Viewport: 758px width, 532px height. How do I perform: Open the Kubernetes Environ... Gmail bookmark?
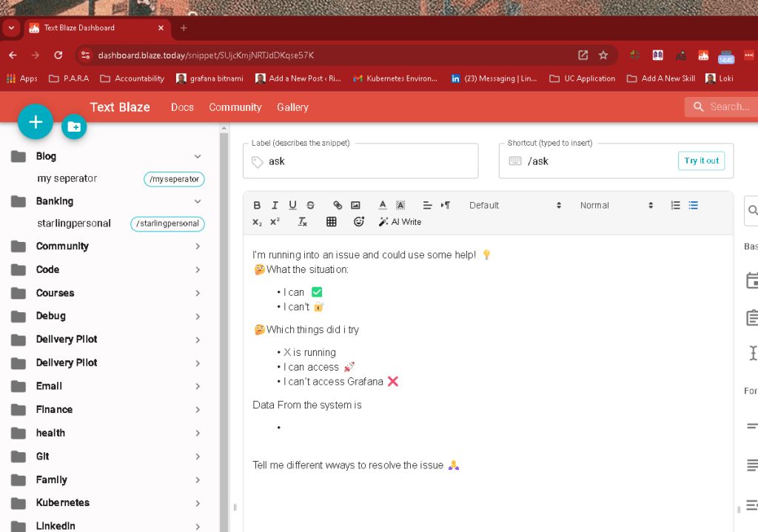click(x=395, y=78)
